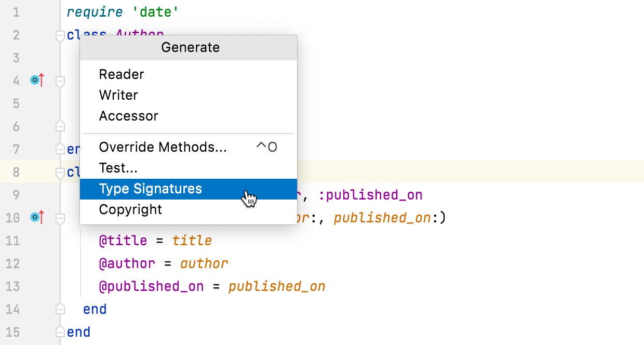Viewport: 644px width, 345px height.
Task: Select Writer in the Generate menu
Action: click(x=118, y=95)
